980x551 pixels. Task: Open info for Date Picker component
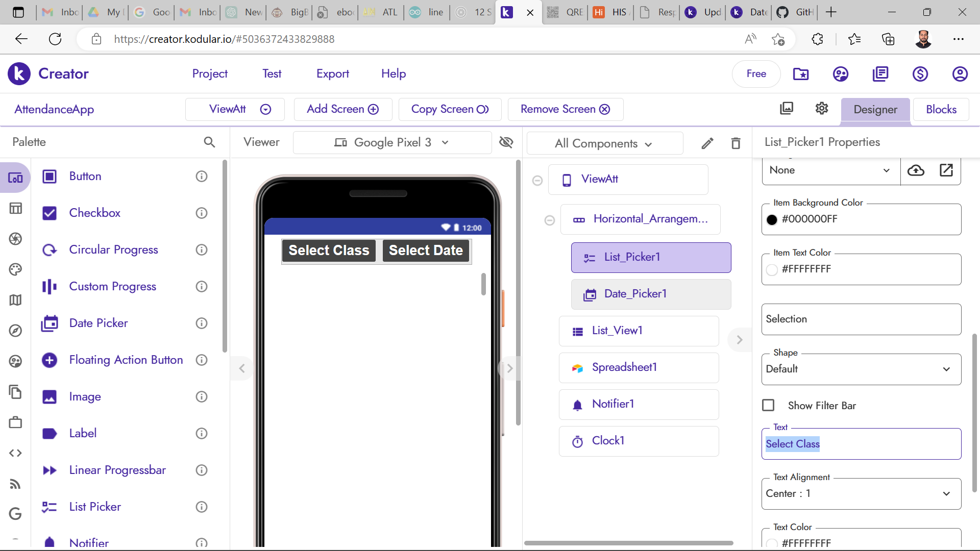tap(202, 323)
